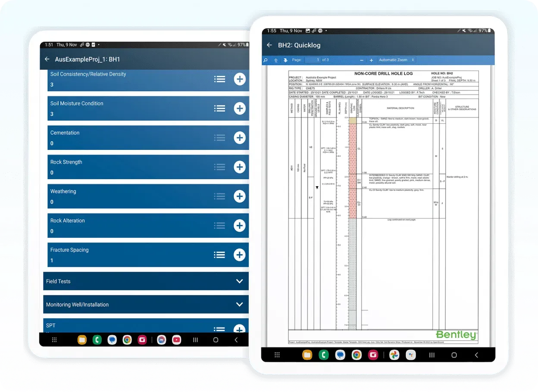Viewport: 538px width, 392px height.
Task: Go back from BH2: Quicklog screen
Action: (x=269, y=45)
